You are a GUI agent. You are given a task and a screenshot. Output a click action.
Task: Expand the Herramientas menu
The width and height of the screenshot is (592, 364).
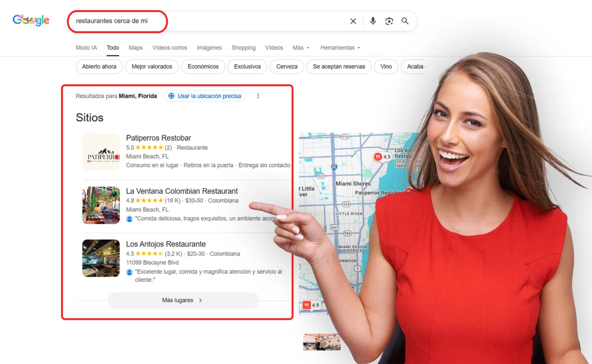339,47
